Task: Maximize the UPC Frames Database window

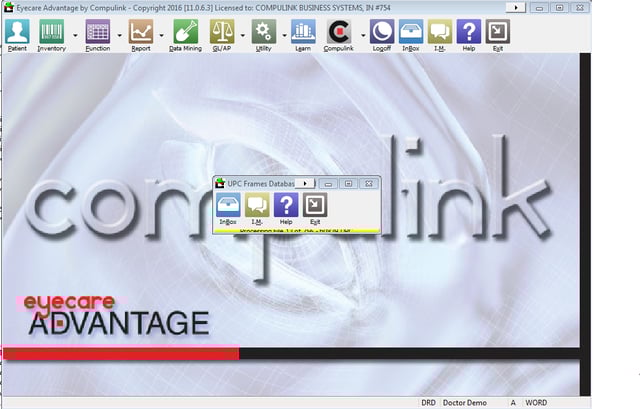Action: point(349,184)
